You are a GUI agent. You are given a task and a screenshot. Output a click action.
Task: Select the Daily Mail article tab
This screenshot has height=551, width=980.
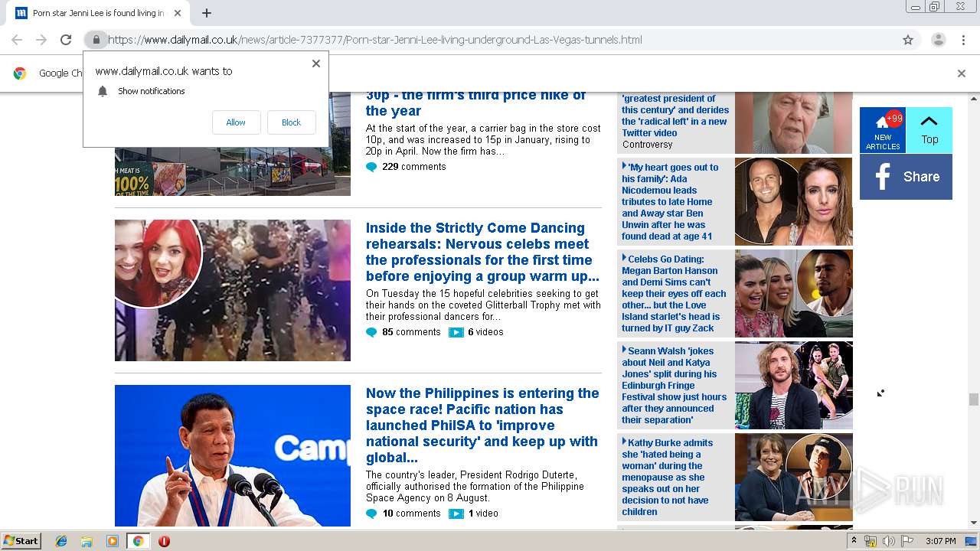pyautogui.click(x=98, y=13)
